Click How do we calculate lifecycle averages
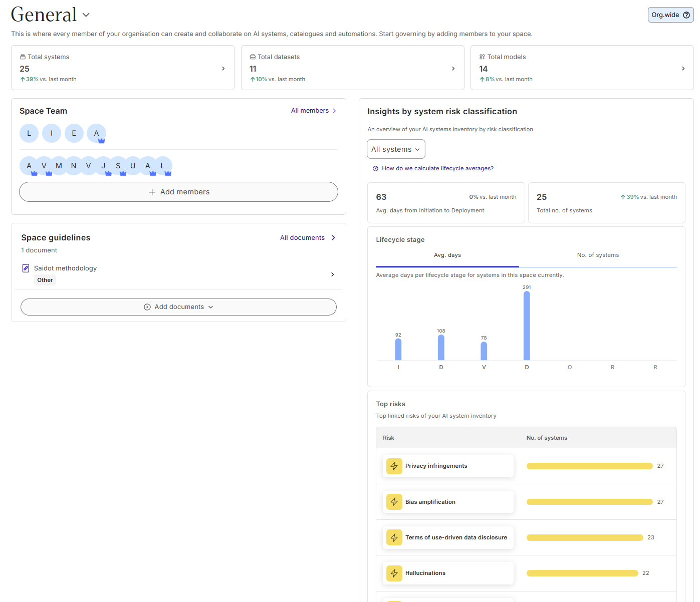Screen dimensions: 700x602 point(437,169)
